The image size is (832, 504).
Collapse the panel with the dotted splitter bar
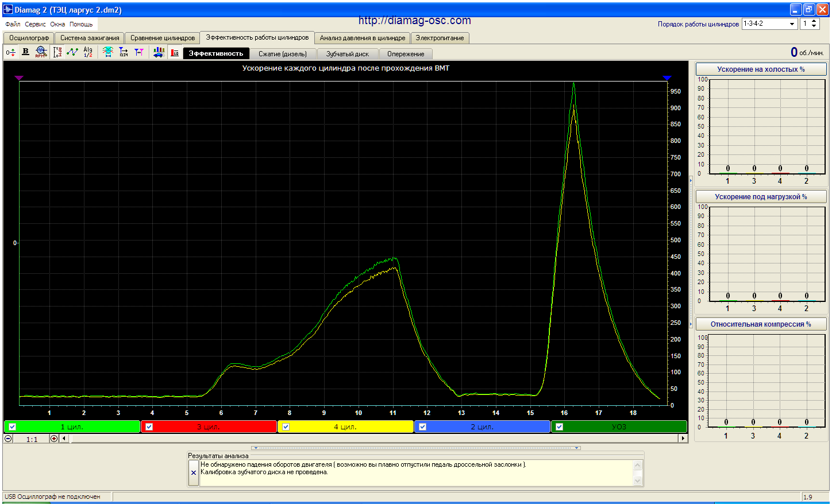417,448
